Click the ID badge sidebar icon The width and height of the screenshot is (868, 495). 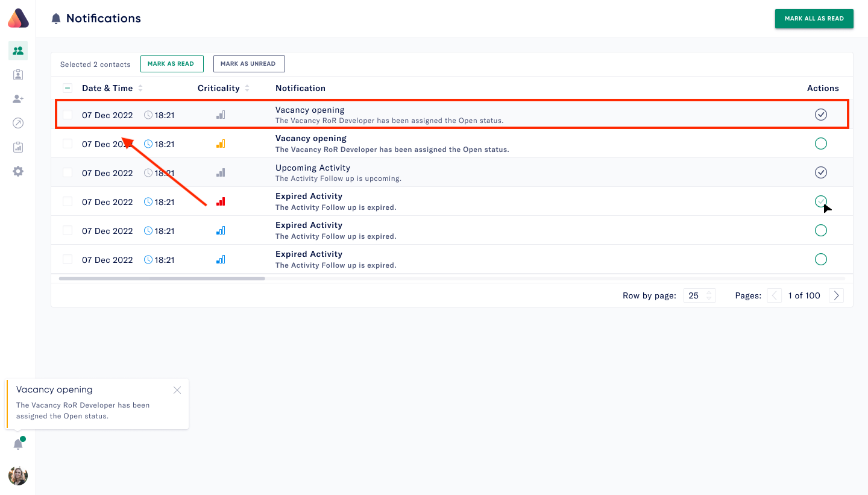[x=18, y=75]
